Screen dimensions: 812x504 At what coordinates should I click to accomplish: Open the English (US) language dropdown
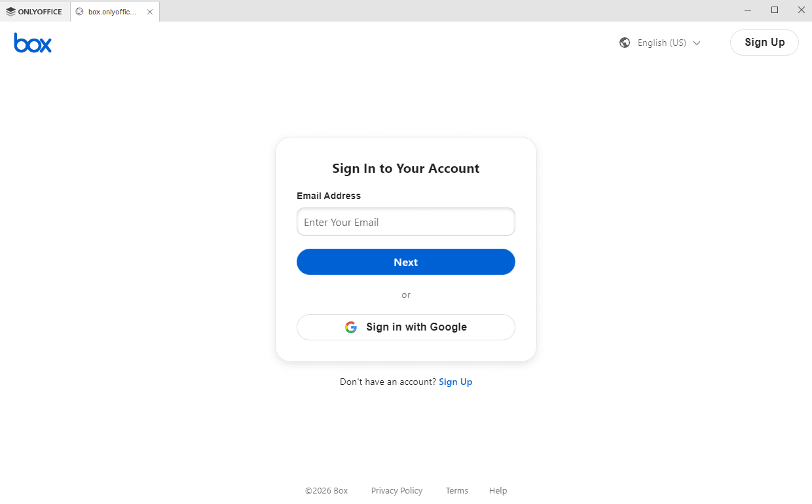(662, 43)
